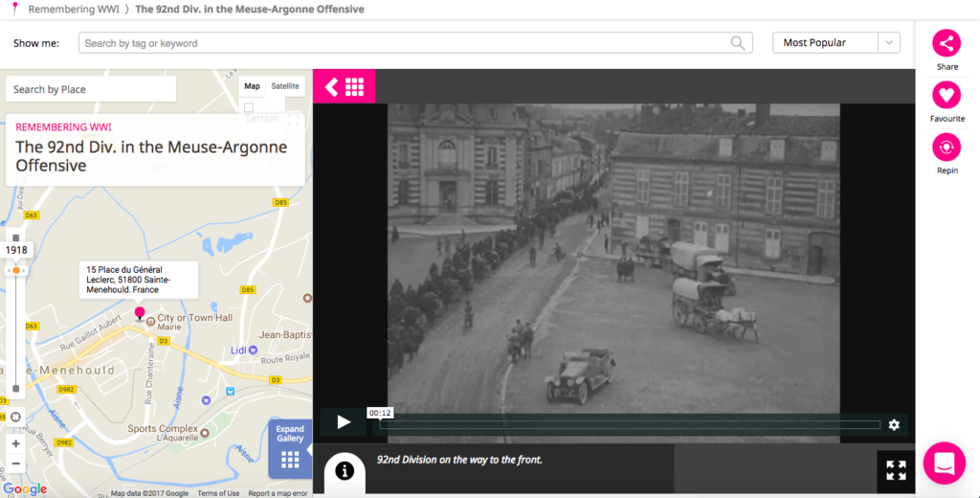Click the City or Town Hall marker
This screenshot has height=498, width=980.
pos(150,322)
